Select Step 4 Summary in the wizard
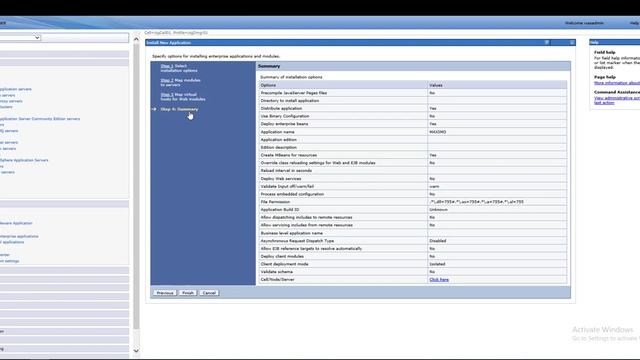Viewport: 640px width, 360px height. (x=179, y=109)
